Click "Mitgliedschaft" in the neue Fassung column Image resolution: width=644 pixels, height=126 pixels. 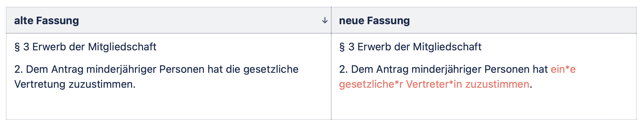coord(447,47)
